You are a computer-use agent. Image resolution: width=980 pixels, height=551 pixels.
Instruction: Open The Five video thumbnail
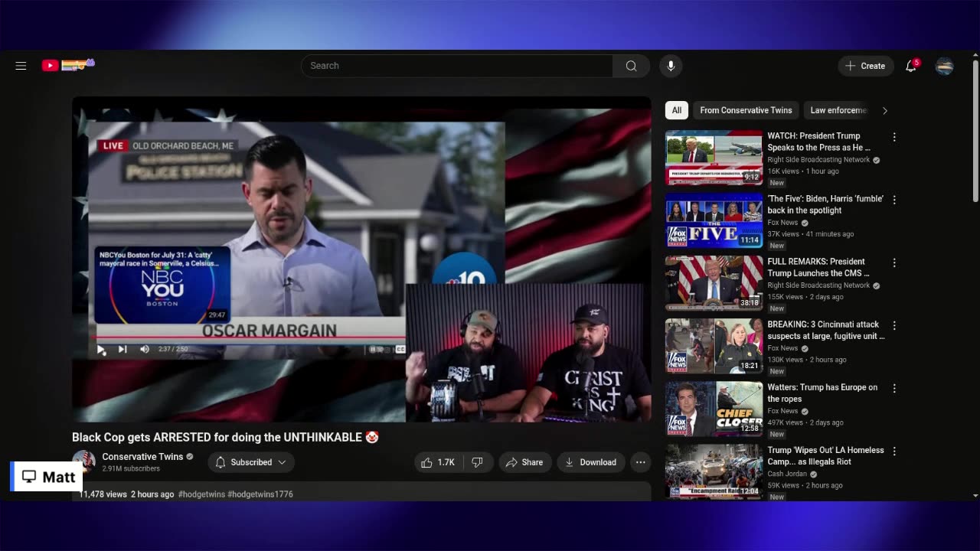point(714,220)
